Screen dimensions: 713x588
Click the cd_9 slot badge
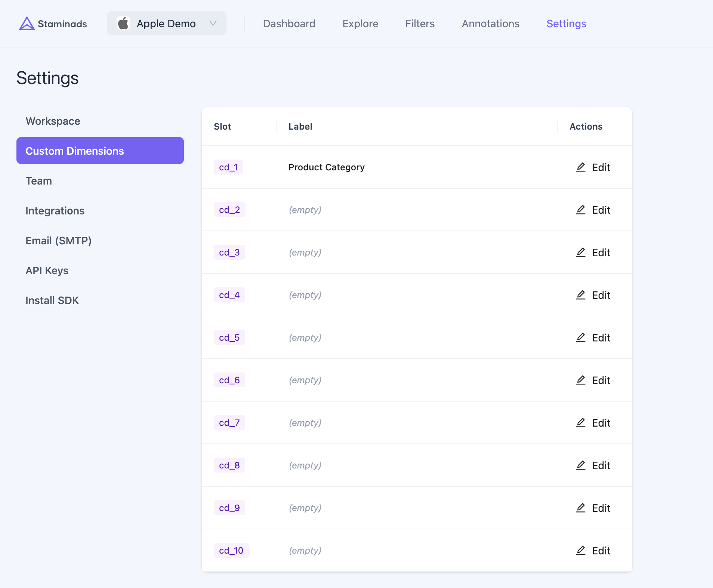click(229, 508)
